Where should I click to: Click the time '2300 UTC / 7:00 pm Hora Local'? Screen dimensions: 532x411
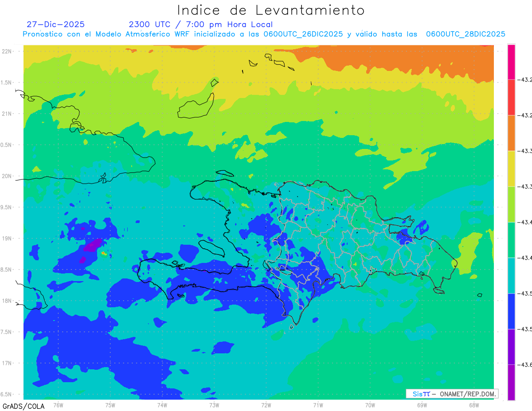pos(200,24)
